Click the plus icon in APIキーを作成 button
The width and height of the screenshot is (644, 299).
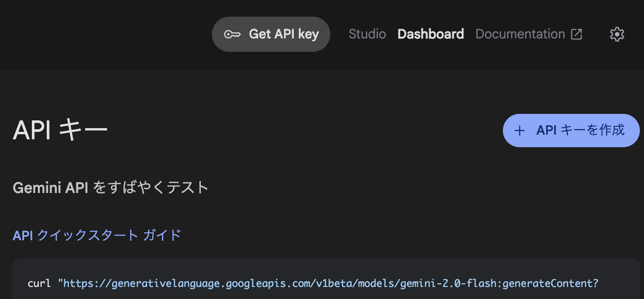(520, 131)
